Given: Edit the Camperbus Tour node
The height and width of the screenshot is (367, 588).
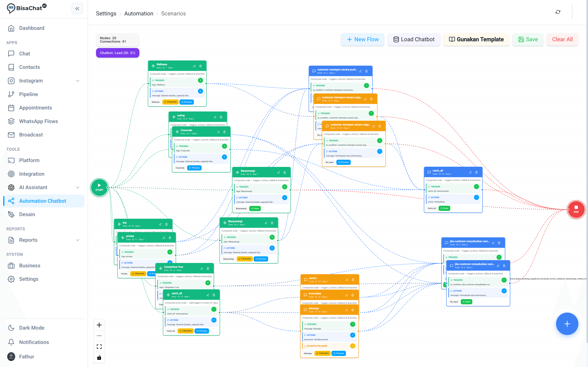Looking at the screenshot, I should [x=202, y=269].
